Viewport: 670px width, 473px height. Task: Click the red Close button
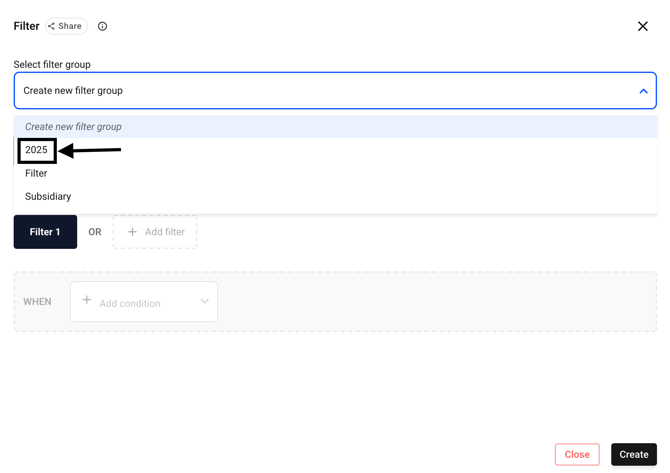point(577,454)
